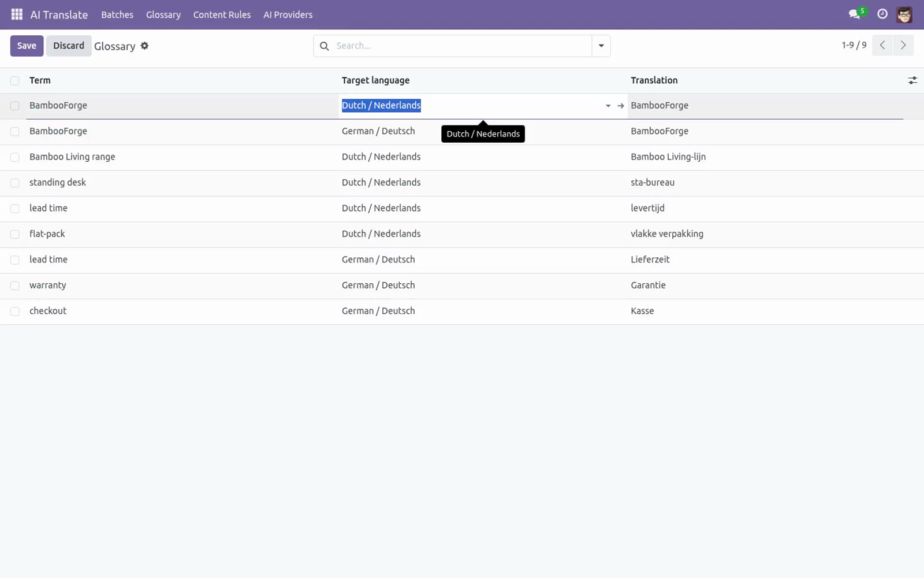924x578 pixels.
Task: Tick the checkbox for Bamboo Living range
Action: coord(15,157)
